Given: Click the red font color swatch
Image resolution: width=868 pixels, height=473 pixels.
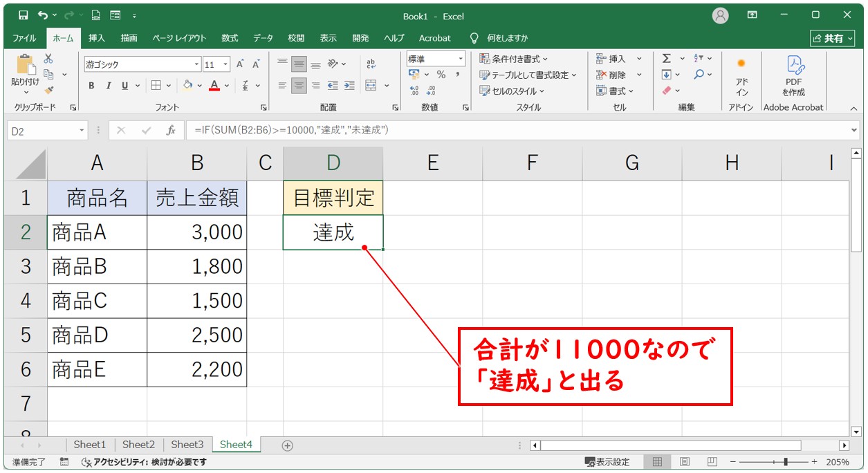Looking at the screenshot, I should [x=214, y=86].
